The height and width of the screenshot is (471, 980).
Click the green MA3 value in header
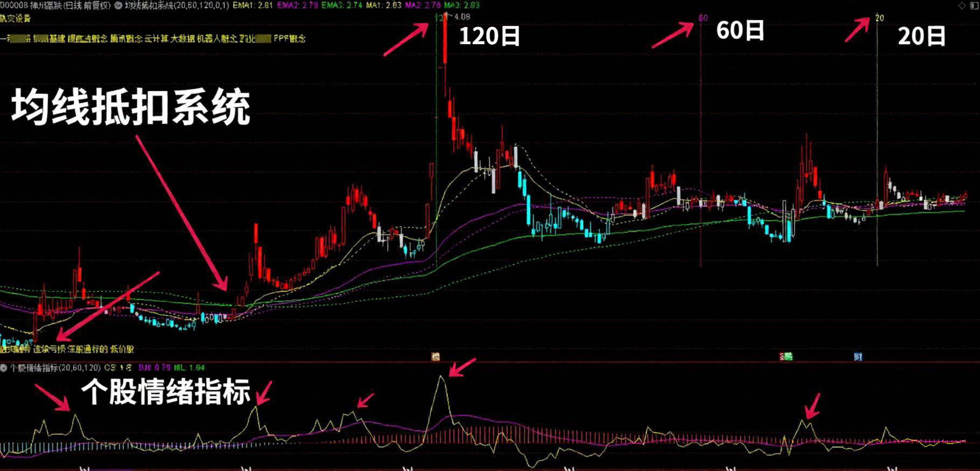pos(462,5)
